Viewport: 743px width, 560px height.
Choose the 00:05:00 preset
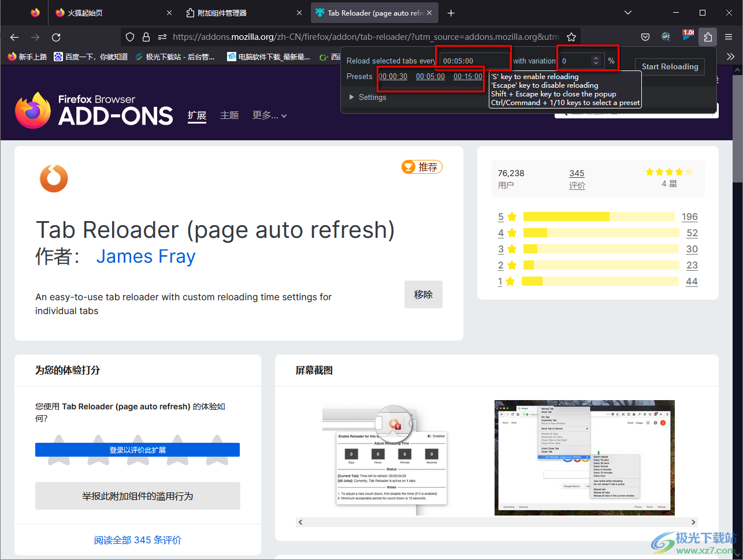tap(430, 76)
